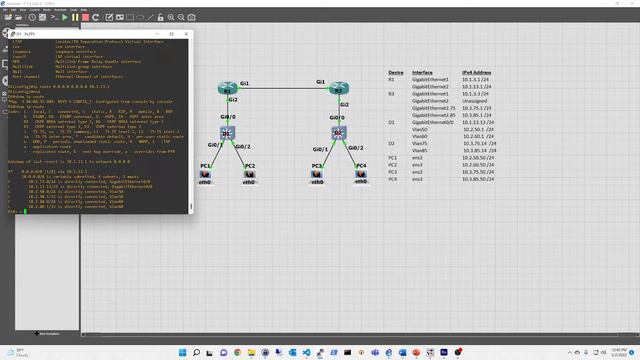Click the Device column heading in address table

[396, 72]
